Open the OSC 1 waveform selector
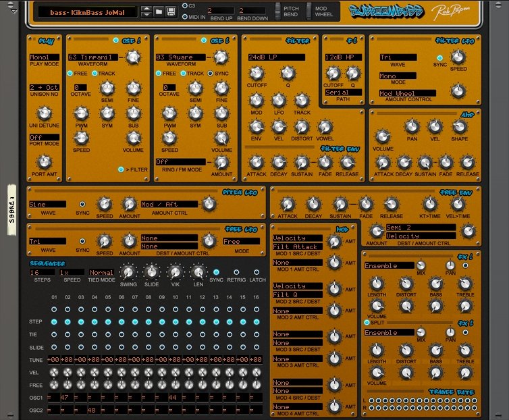 click(93, 57)
